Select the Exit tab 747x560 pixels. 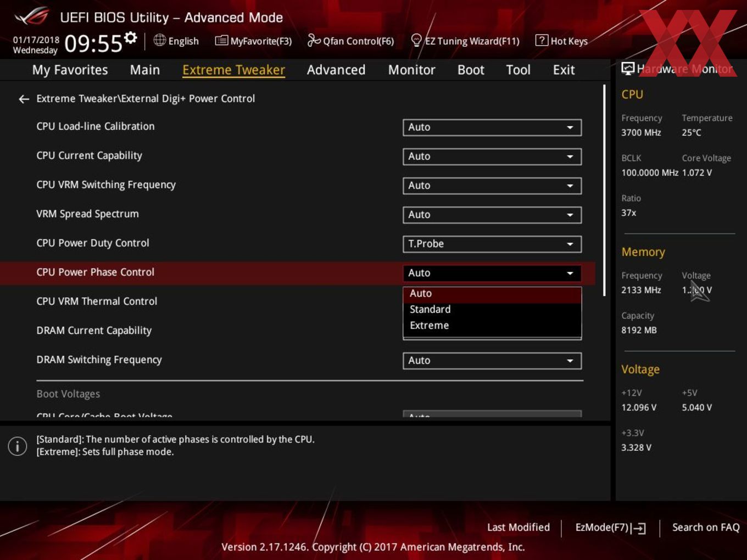tap(564, 70)
